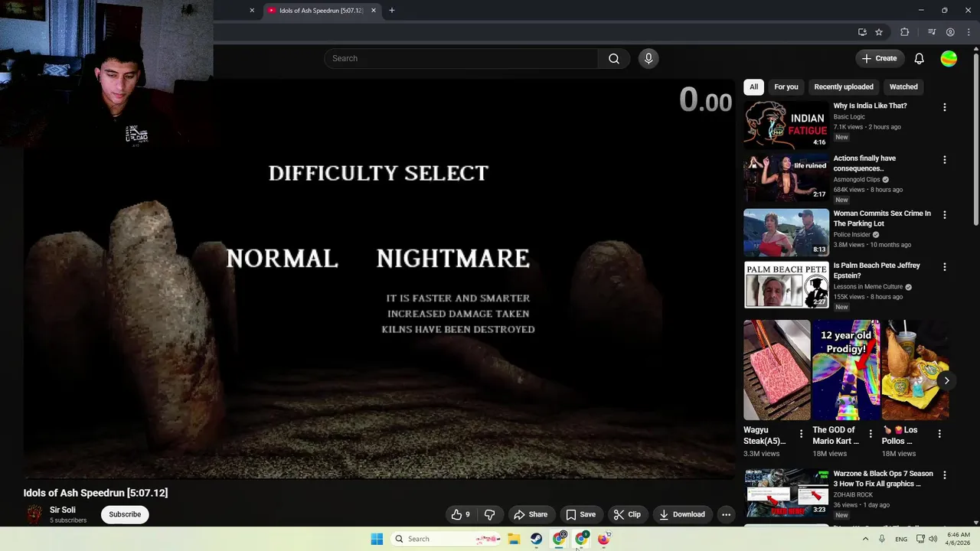Image resolution: width=980 pixels, height=551 pixels.
Task: Select the Recently uploaded filter chip
Action: 844,86
